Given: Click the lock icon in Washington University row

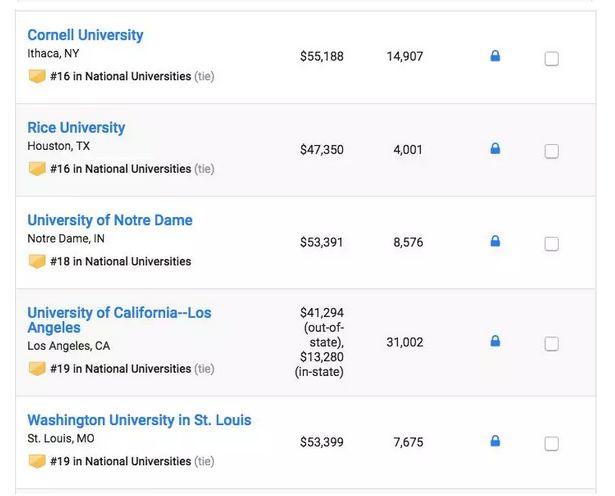Looking at the screenshot, I should (x=495, y=441).
